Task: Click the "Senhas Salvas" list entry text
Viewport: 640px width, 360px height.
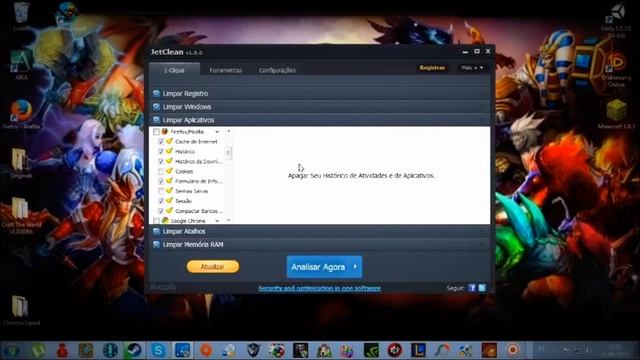Action: click(191, 191)
